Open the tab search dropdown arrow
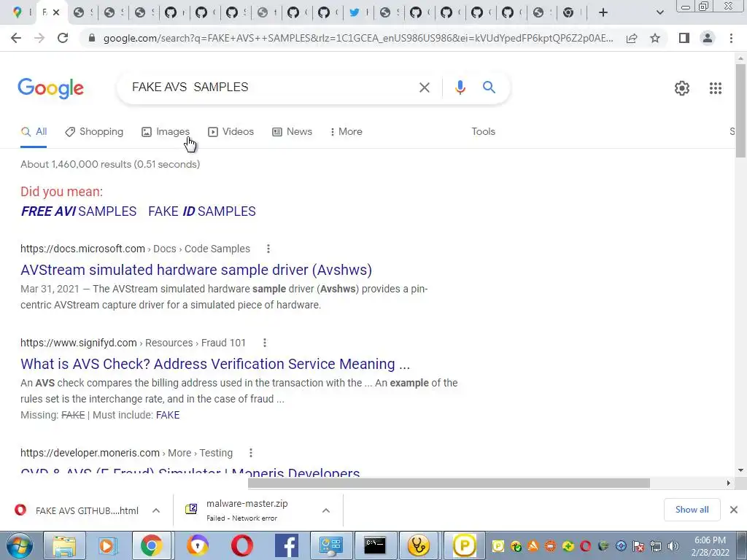Screen dimensions: 747x560 tap(659, 13)
